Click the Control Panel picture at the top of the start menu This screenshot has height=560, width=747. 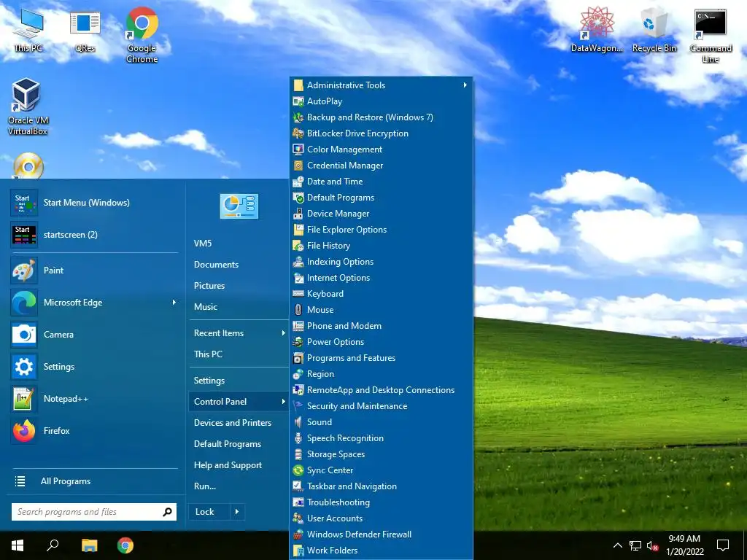point(239,206)
